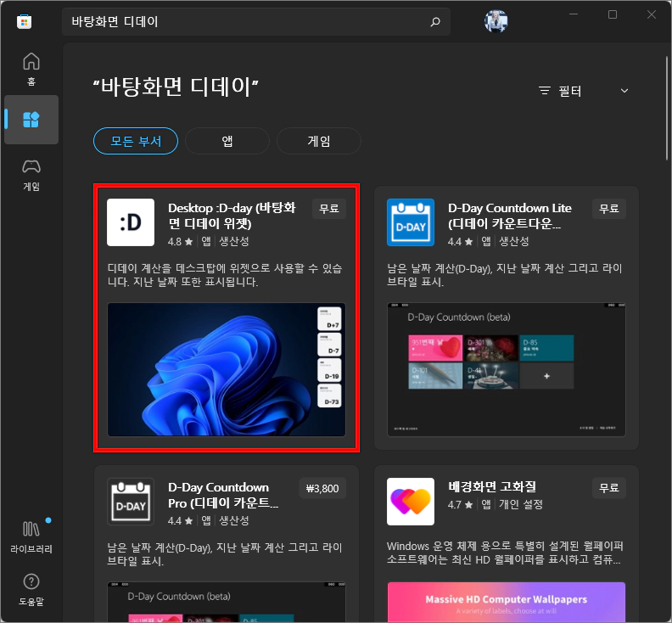
Task: Open D-Day Countdown Pro screenshot thumbnail
Action: point(227,603)
